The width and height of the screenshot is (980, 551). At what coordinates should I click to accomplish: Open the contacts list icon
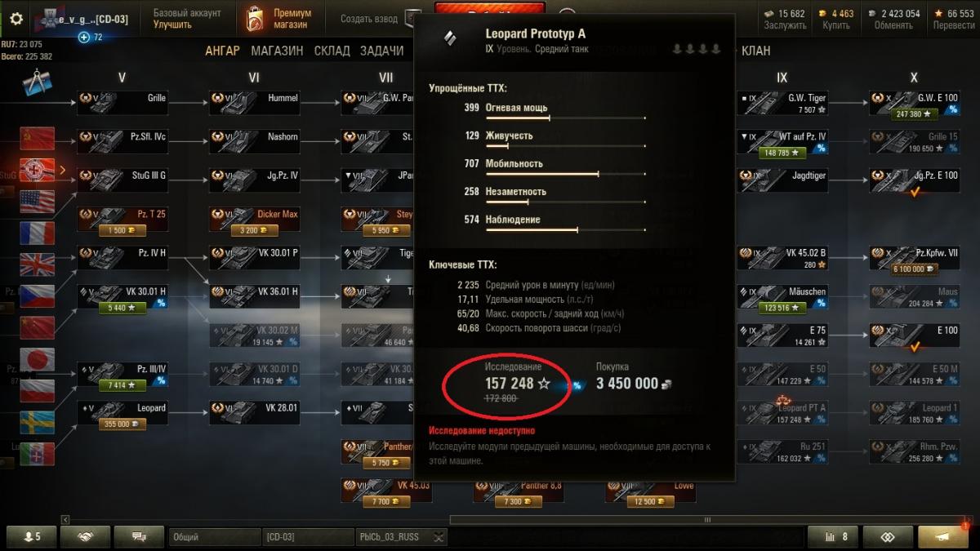[x=32, y=536]
